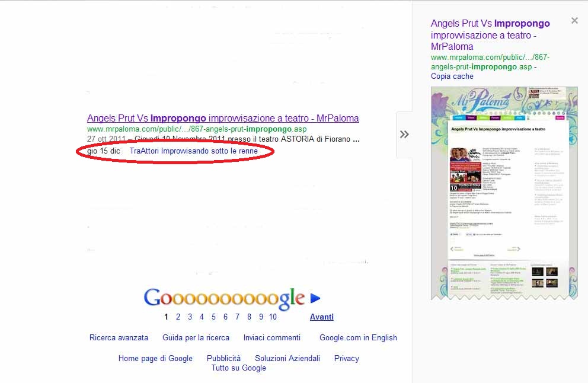
Task: Open the Angels Prut Vs Impropongo search result
Action: [222, 119]
